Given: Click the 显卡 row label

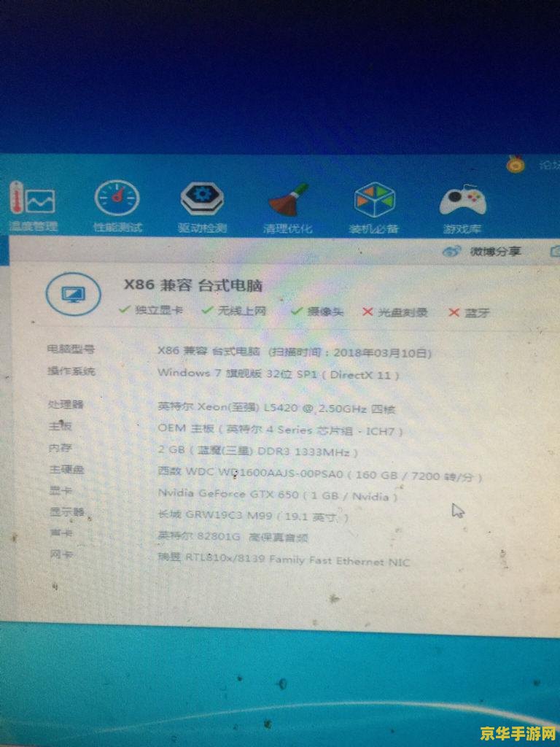Looking at the screenshot, I should pos(61,490).
